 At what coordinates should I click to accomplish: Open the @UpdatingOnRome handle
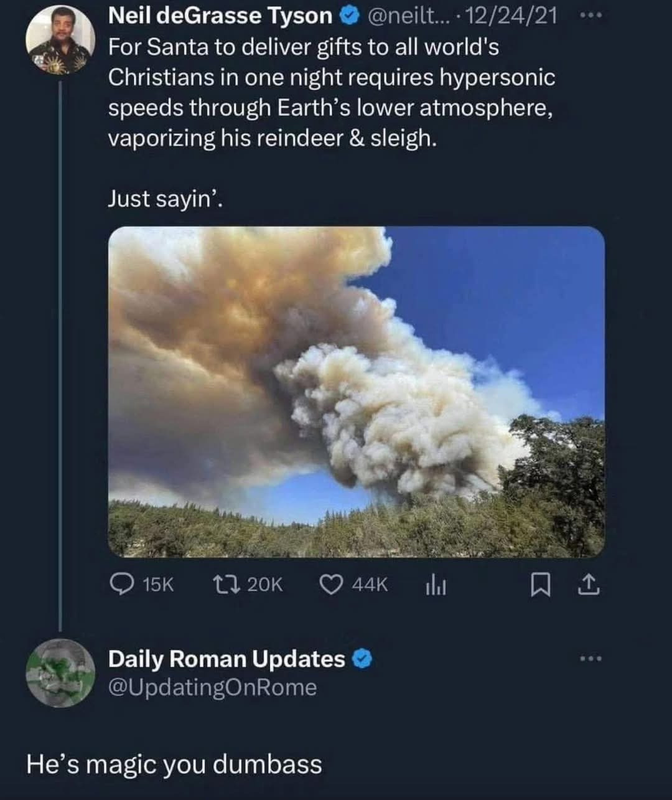click(212, 687)
